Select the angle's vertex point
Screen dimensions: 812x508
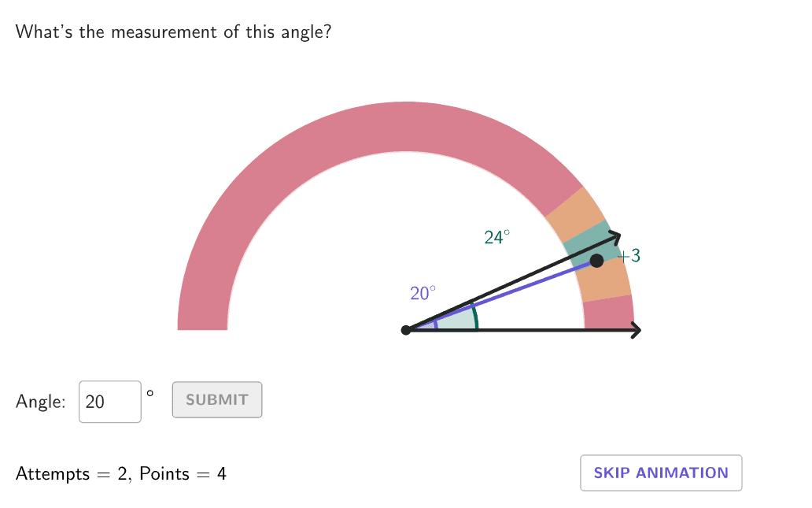pos(406,330)
